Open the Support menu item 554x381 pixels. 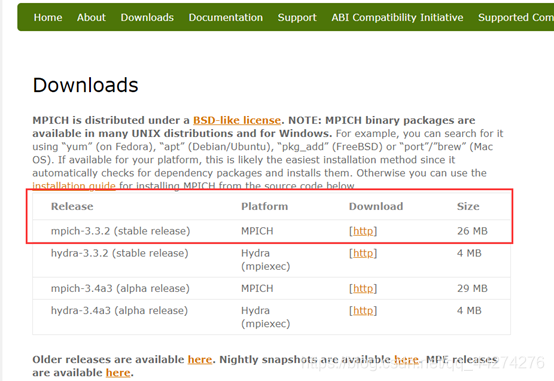tap(297, 17)
